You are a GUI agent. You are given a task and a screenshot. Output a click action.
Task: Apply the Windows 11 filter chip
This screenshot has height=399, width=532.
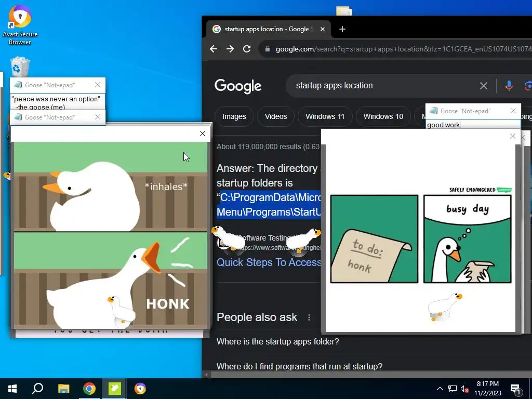[325, 117]
